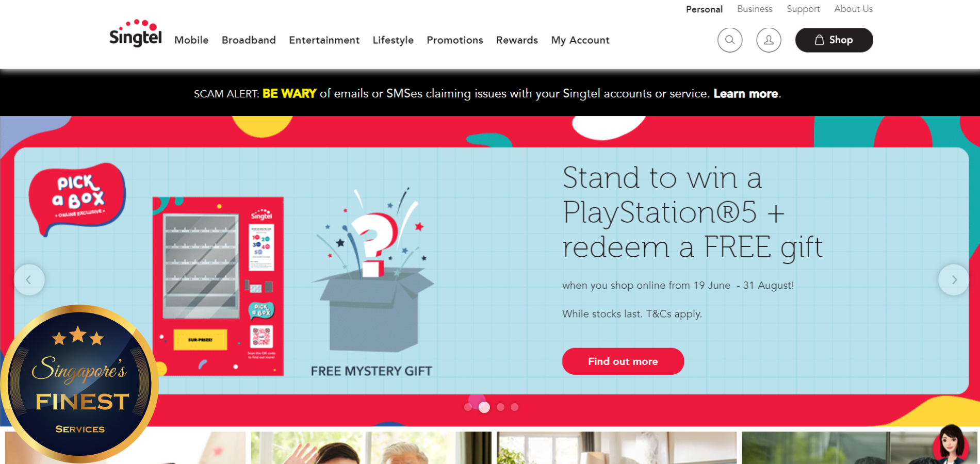
Task: Select the first carousel dot
Action: pyautogui.click(x=468, y=407)
